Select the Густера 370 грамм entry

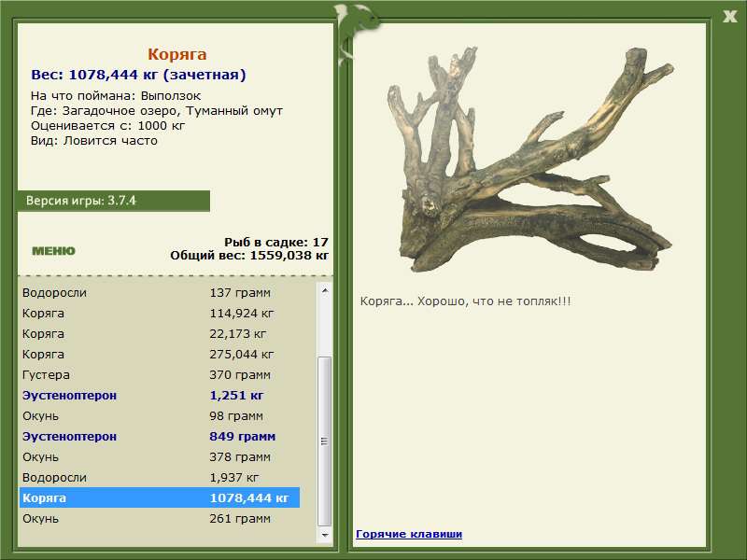(x=160, y=375)
